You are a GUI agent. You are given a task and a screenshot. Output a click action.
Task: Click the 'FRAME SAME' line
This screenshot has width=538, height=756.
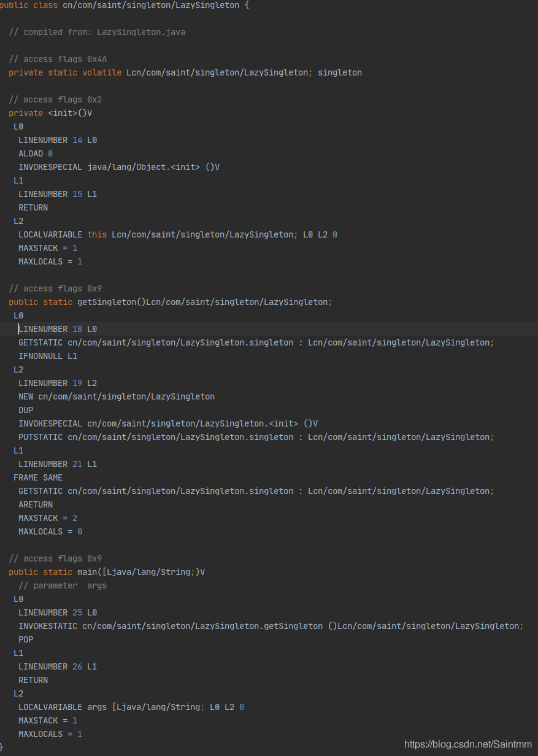click(x=38, y=477)
